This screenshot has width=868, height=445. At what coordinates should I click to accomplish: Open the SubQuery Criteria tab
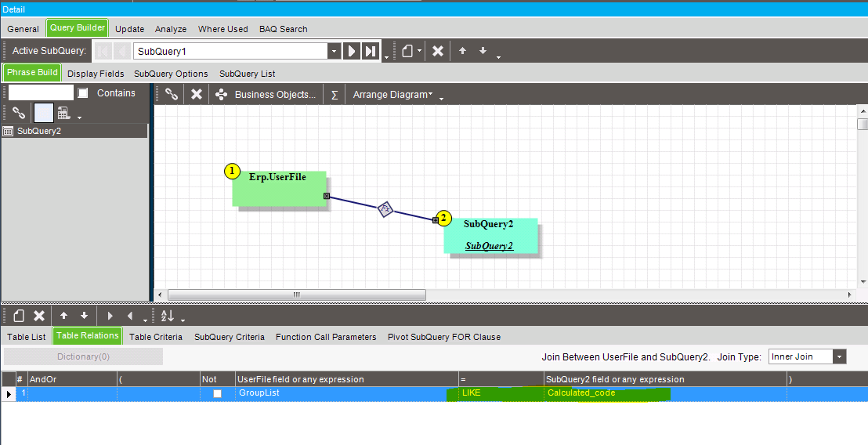pos(230,337)
